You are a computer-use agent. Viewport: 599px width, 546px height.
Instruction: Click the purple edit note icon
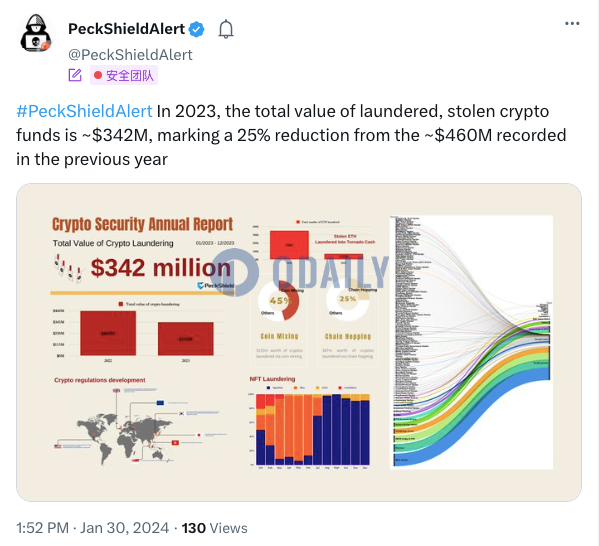pos(75,75)
